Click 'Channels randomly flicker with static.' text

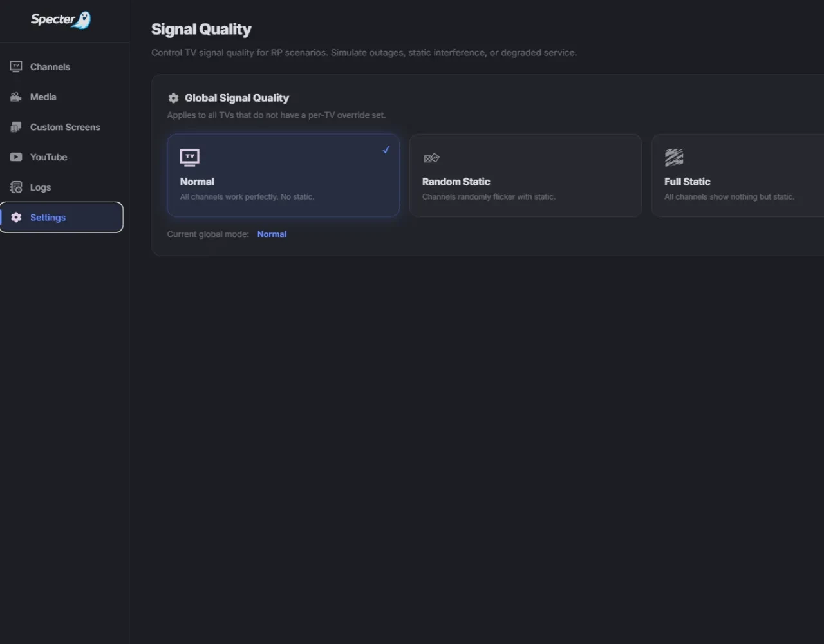489,197
